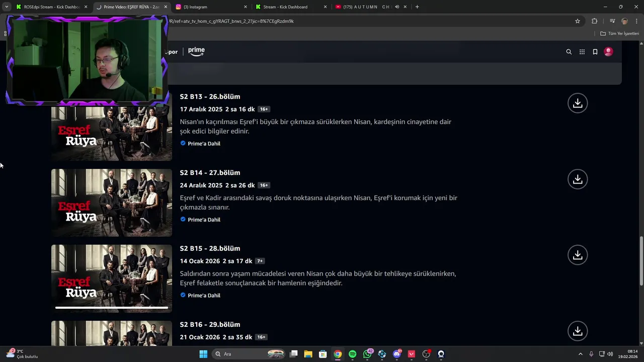
Task: Open Discord from the taskbar
Action: tap(397, 354)
